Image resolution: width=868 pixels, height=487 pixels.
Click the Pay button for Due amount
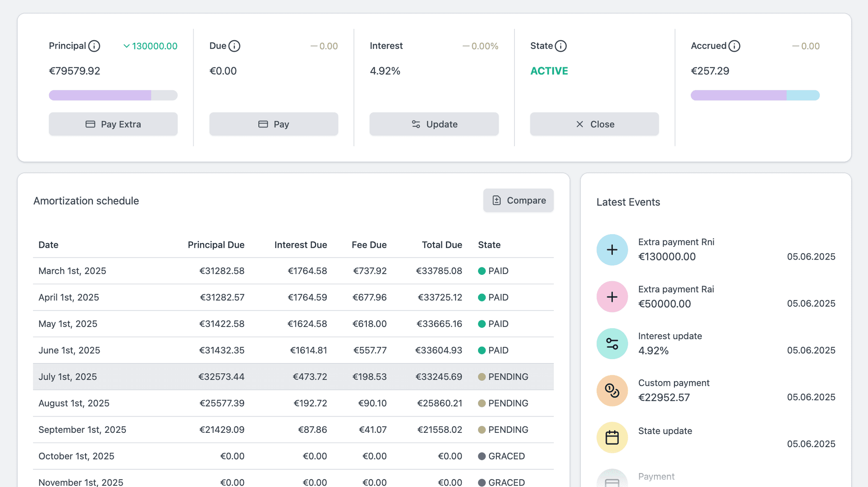(273, 124)
